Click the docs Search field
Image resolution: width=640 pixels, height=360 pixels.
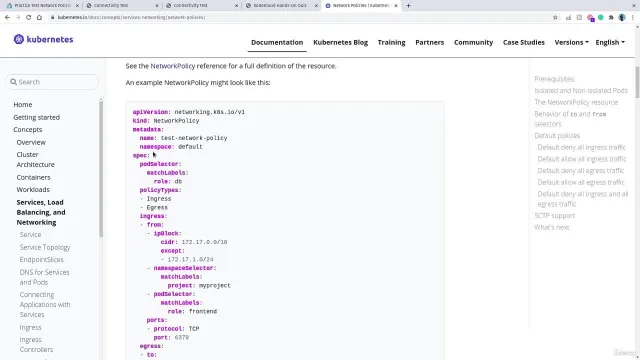[x=52, y=82]
